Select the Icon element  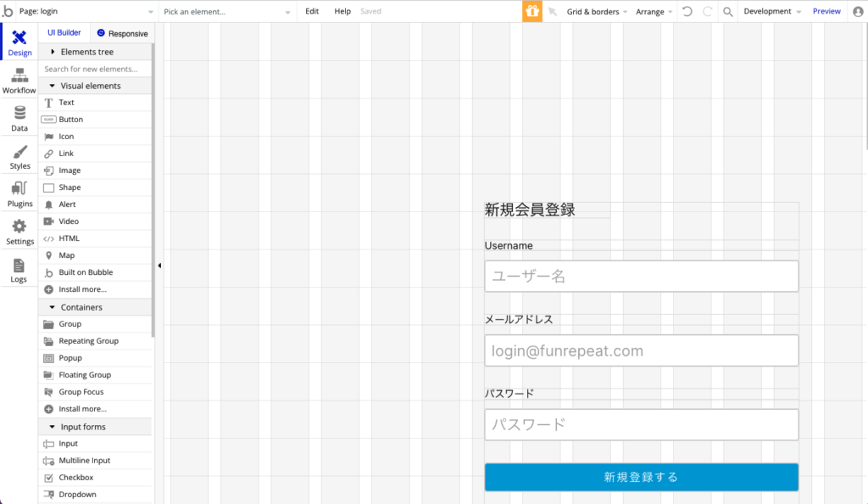coord(95,137)
